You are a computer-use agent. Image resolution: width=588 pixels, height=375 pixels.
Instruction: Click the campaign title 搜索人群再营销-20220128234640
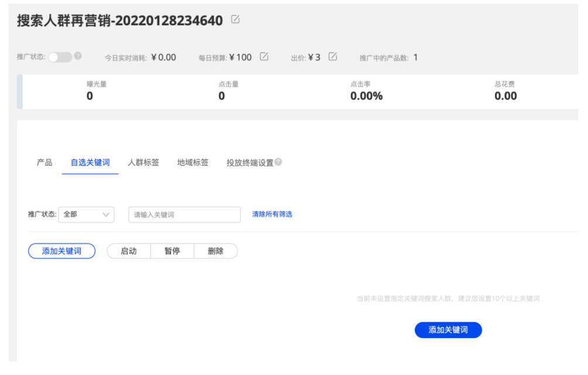[119, 21]
